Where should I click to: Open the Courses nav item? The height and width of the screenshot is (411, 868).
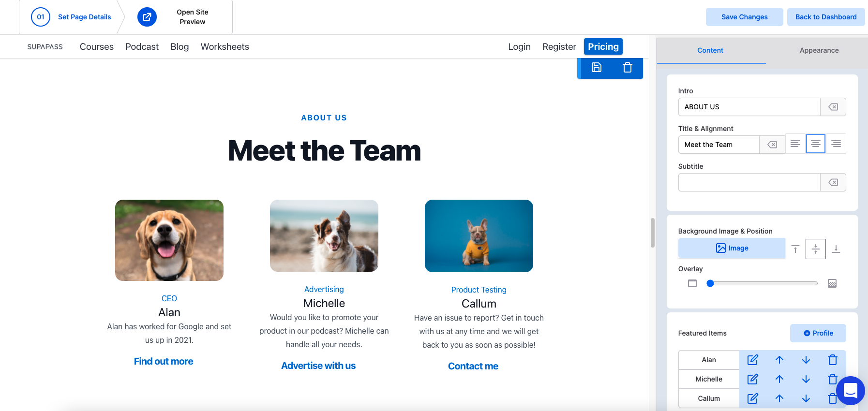97,47
